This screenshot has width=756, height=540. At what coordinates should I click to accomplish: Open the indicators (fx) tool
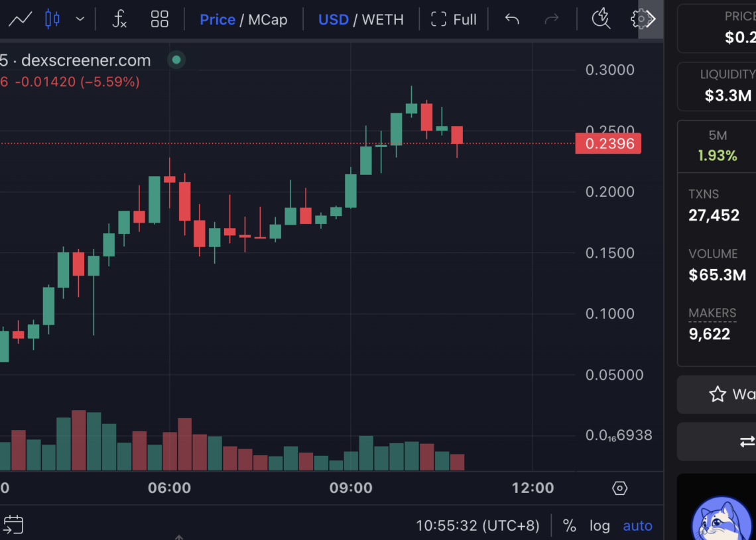coord(120,19)
